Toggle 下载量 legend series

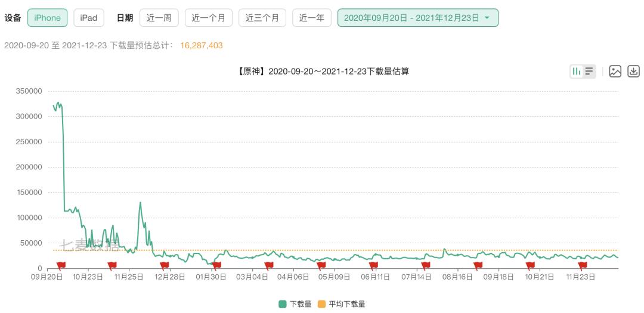(x=295, y=304)
